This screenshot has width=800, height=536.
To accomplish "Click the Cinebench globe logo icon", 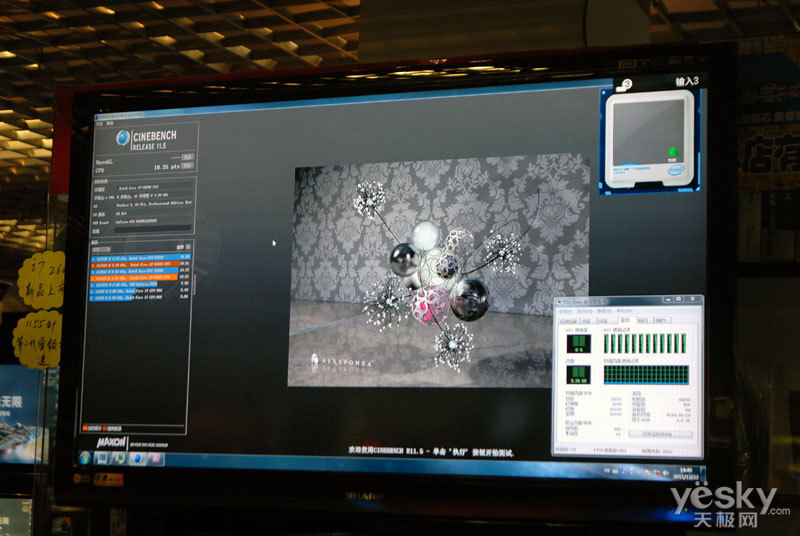I will coord(122,138).
